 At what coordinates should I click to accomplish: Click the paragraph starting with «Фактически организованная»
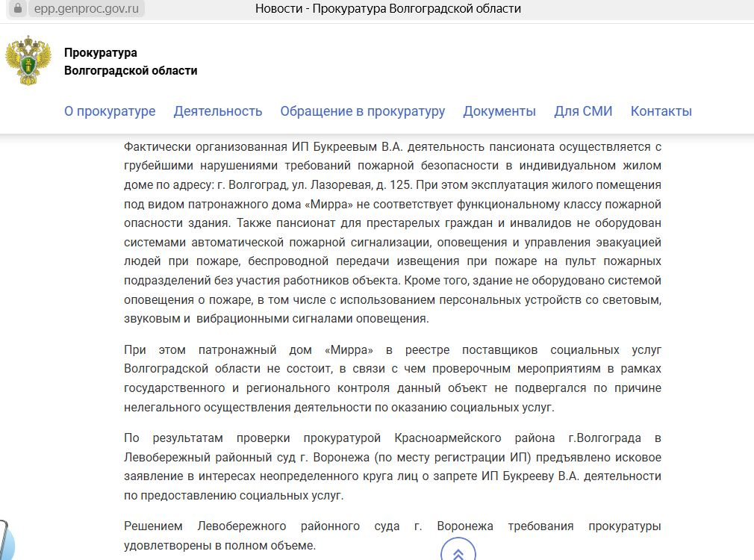pyautogui.click(x=393, y=231)
